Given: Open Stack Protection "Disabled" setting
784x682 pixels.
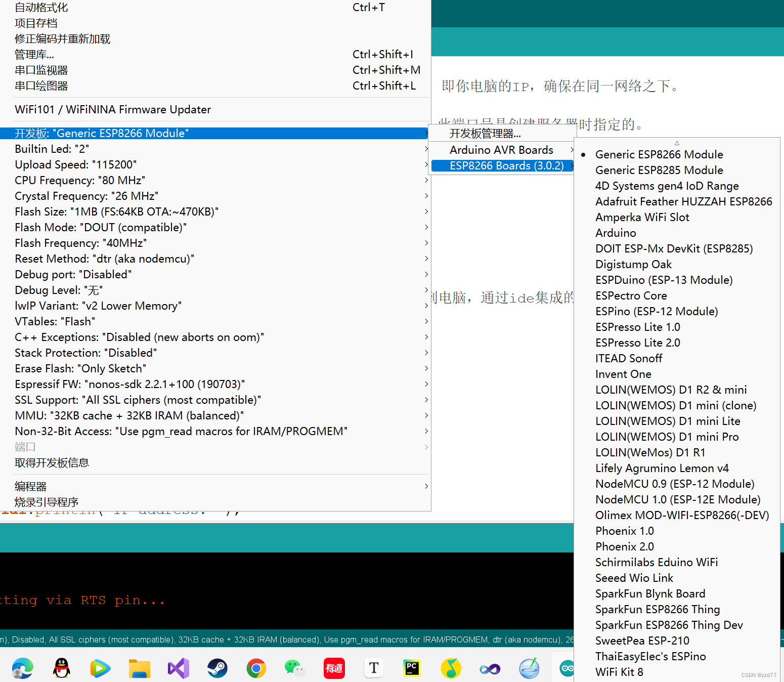Looking at the screenshot, I should 215,353.
